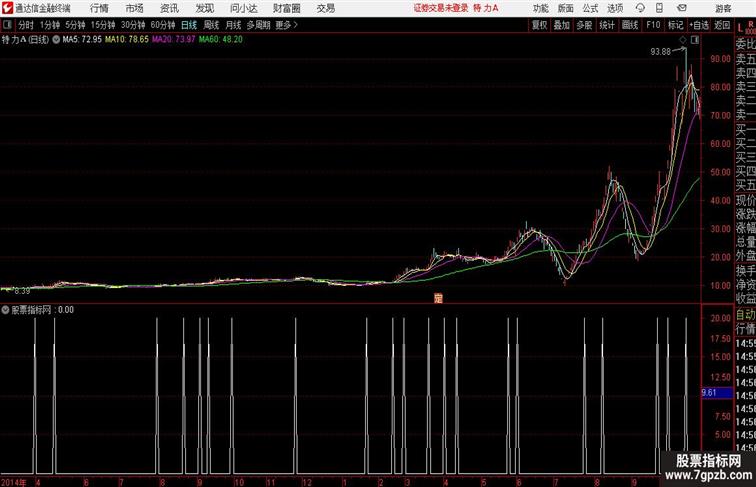Click the 统计 statistics button
Screen dimensions: 756x487
[x=607, y=25]
